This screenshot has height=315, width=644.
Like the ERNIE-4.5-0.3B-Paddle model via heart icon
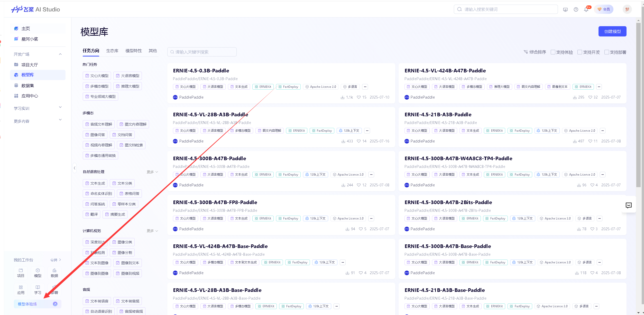(359, 97)
